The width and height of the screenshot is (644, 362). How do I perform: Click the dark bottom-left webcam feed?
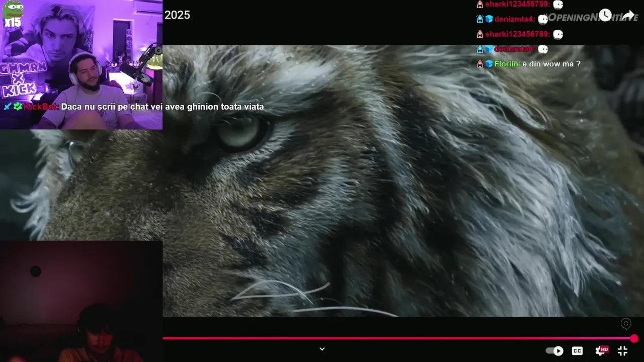(x=81, y=301)
